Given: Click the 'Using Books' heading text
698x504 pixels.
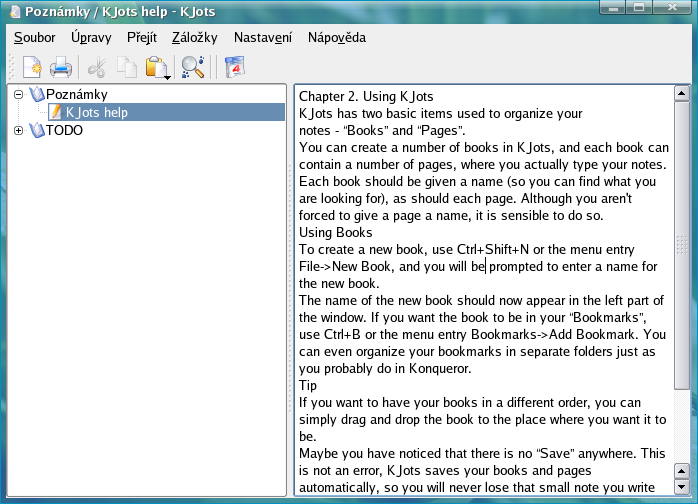Looking at the screenshot, I should pyautogui.click(x=336, y=232).
